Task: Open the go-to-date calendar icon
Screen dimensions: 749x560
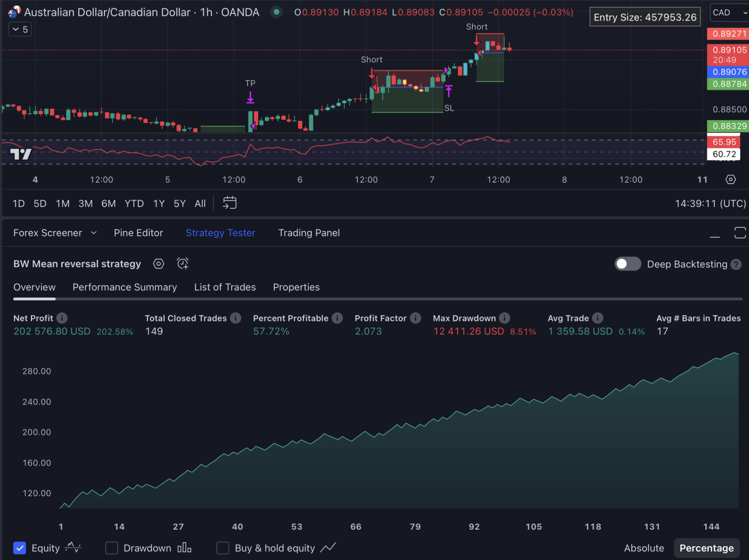Action: (229, 203)
